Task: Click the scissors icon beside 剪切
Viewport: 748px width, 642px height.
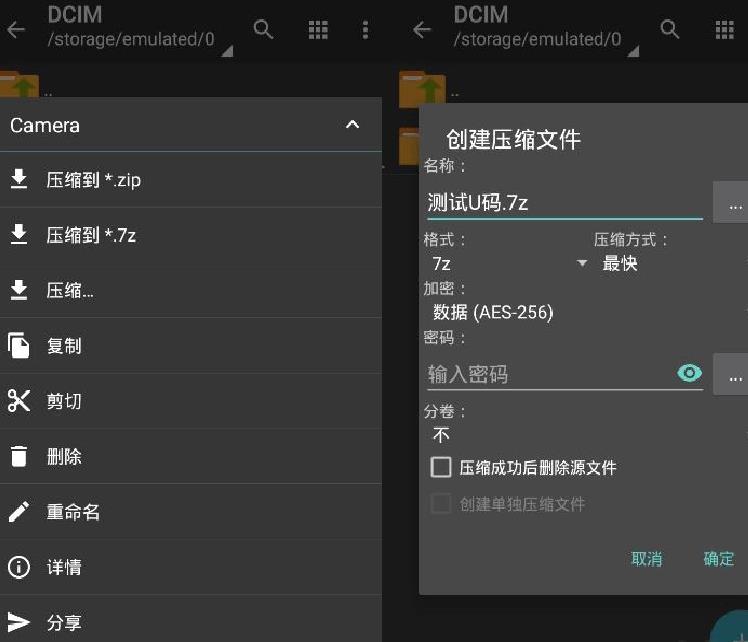Action: 19,400
